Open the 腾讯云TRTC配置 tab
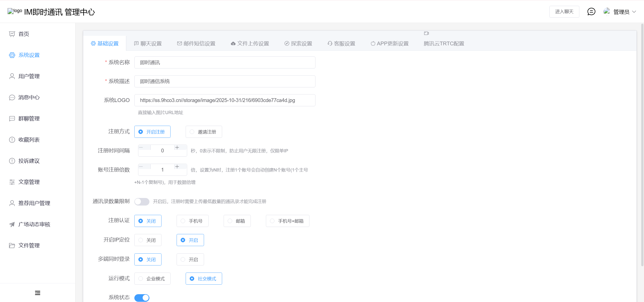The width and height of the screenshot is (644, 302). tap(444, 44)
